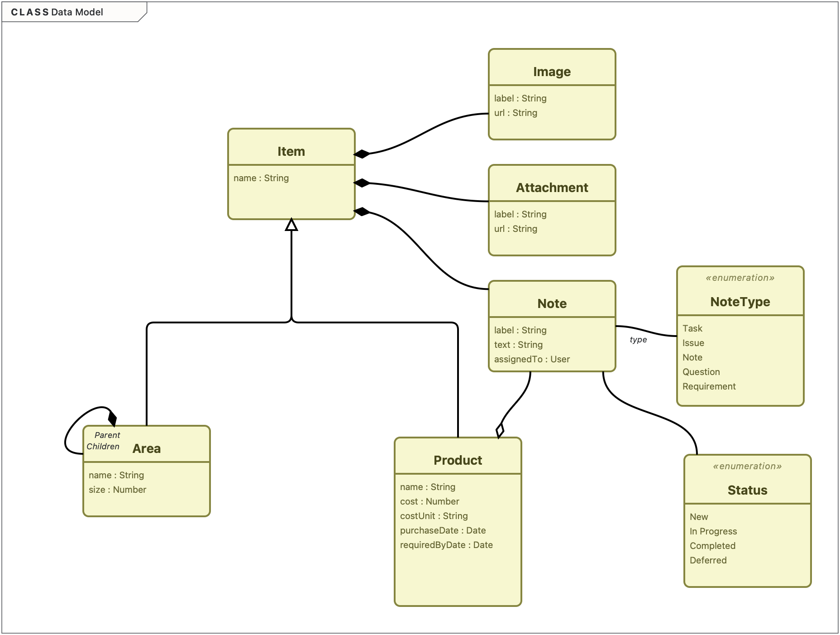Select 'text : String' attribute in Note
Image resolution: width=840 pixels, height=635 pixels.
pos(518,345)
